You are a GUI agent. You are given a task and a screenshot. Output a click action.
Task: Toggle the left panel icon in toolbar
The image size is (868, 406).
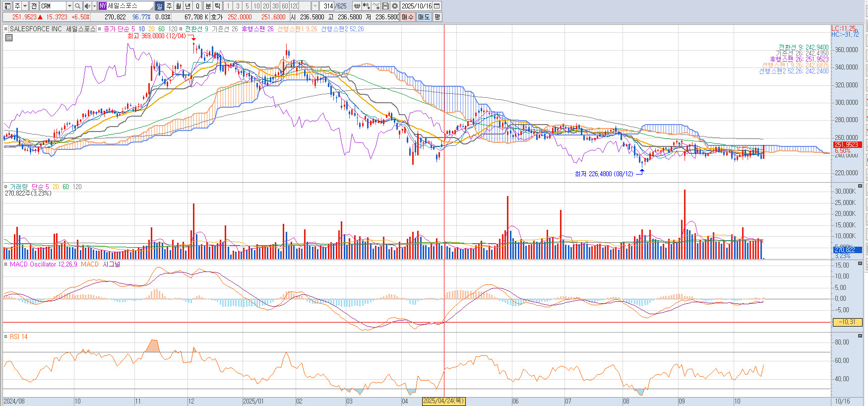[x=7, y=6]
